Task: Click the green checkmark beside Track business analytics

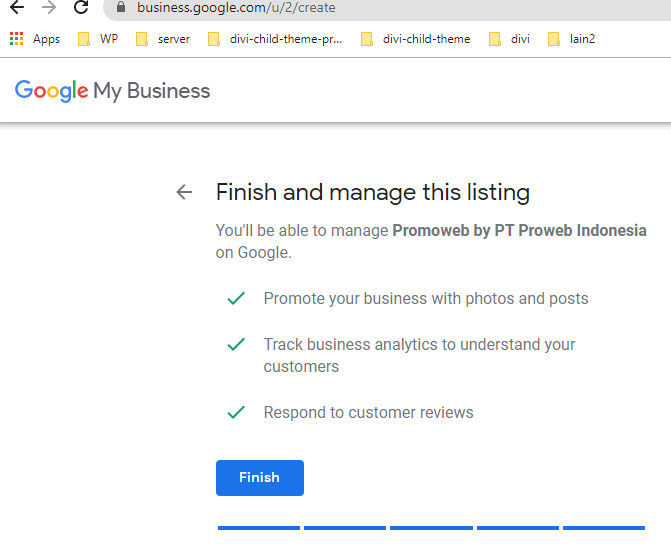Action: pyautogui.click(x=236, y=344)
